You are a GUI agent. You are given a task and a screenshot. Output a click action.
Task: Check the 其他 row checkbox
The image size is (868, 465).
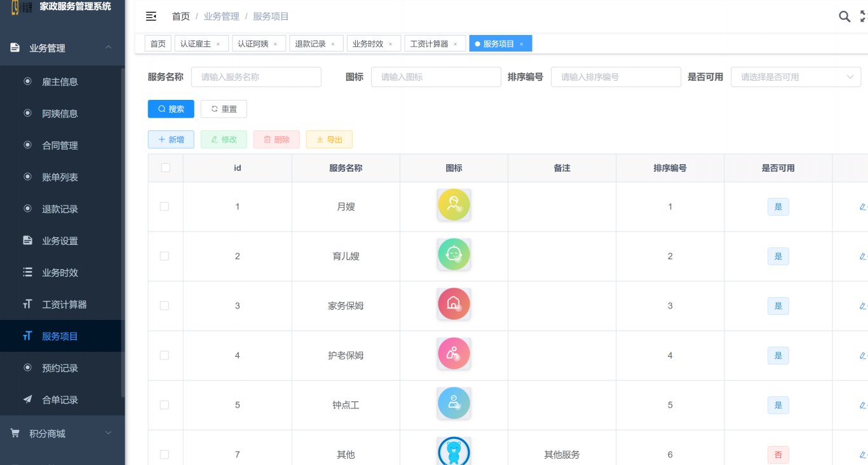pos(165,455)
